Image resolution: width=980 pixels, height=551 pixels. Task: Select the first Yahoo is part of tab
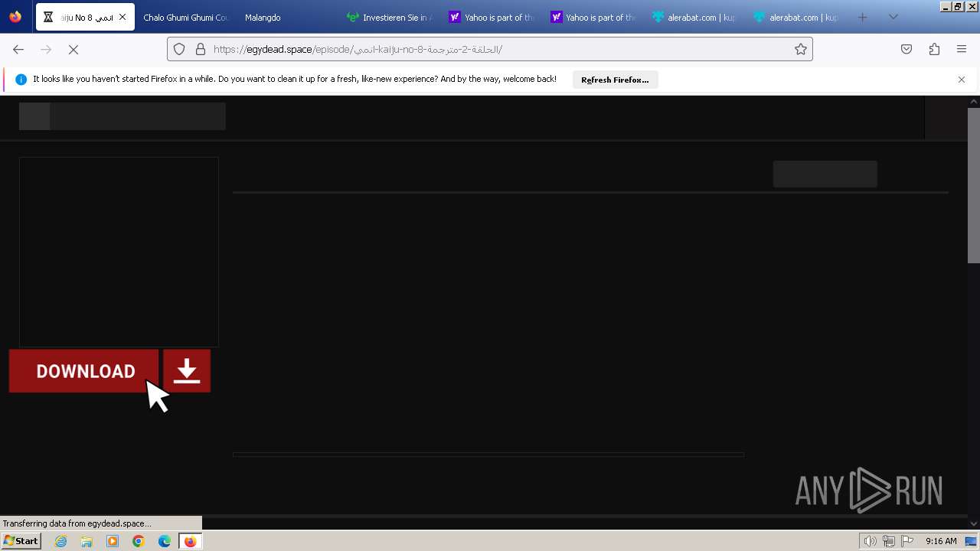491,17
